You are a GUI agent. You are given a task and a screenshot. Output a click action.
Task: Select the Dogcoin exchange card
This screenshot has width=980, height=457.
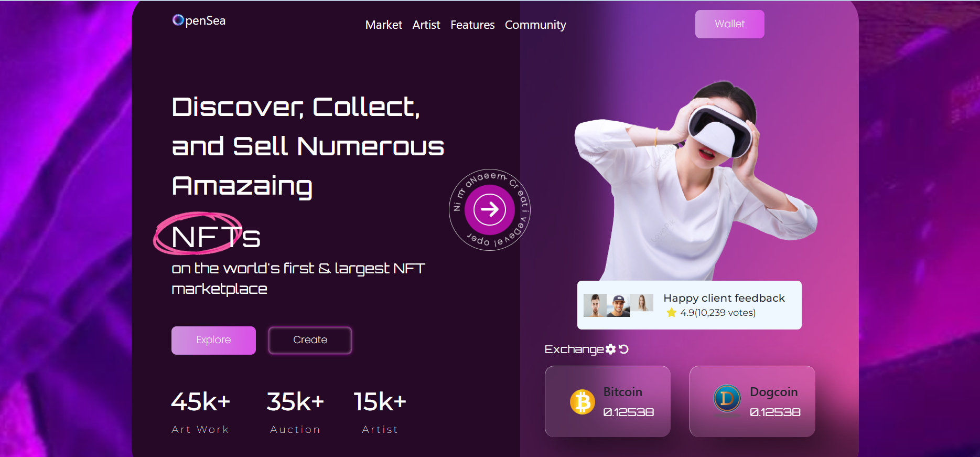752,401
